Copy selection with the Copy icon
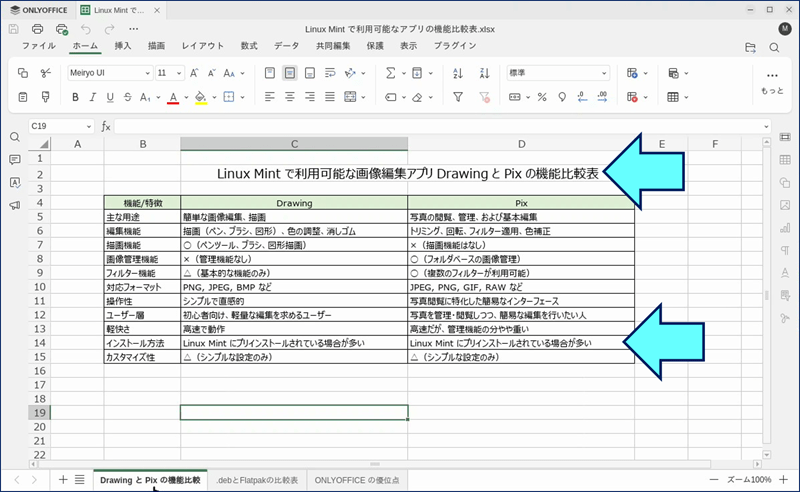Viewport: 800px width, 492px height. click(23, 73)
